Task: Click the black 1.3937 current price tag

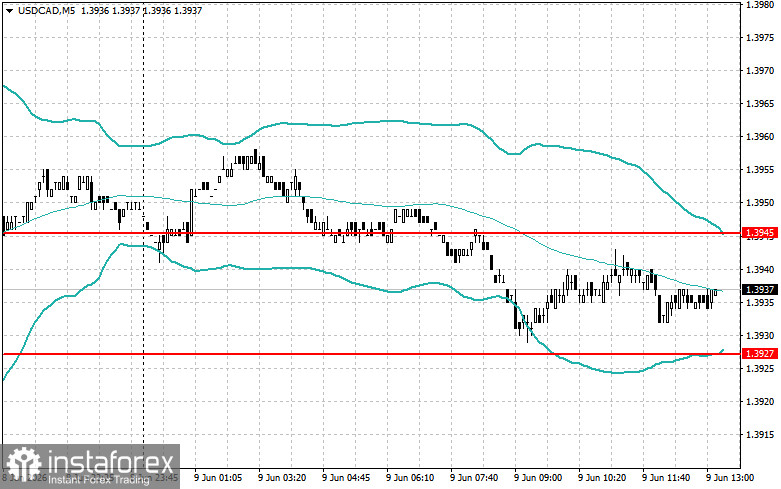Action: (760, 289)
